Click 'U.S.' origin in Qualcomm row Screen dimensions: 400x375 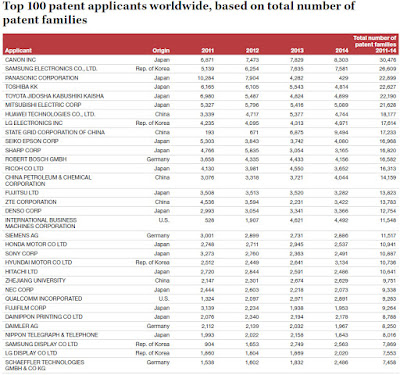click(x=164, y=299)
